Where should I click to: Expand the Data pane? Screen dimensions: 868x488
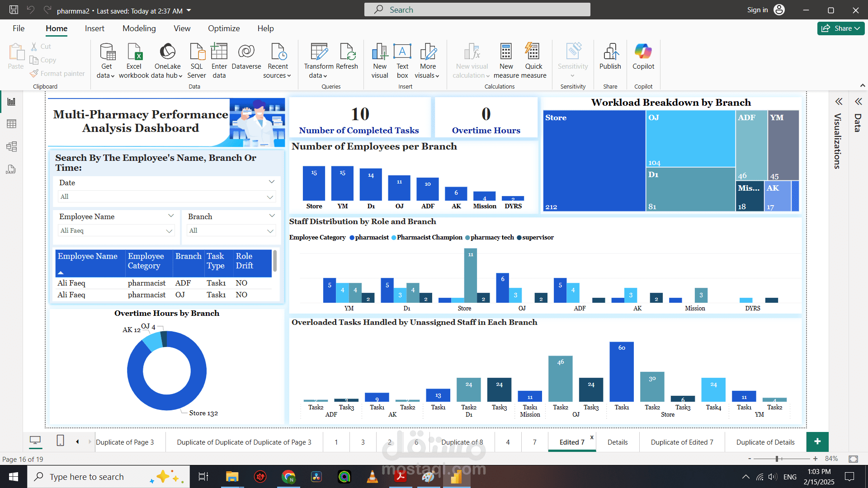(x=859, y=101)
